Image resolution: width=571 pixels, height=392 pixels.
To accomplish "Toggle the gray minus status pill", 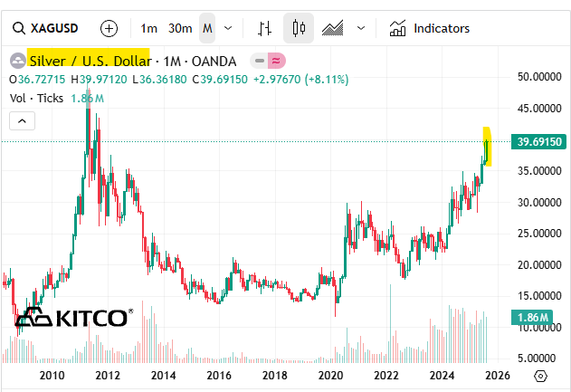I will (260, 62).
